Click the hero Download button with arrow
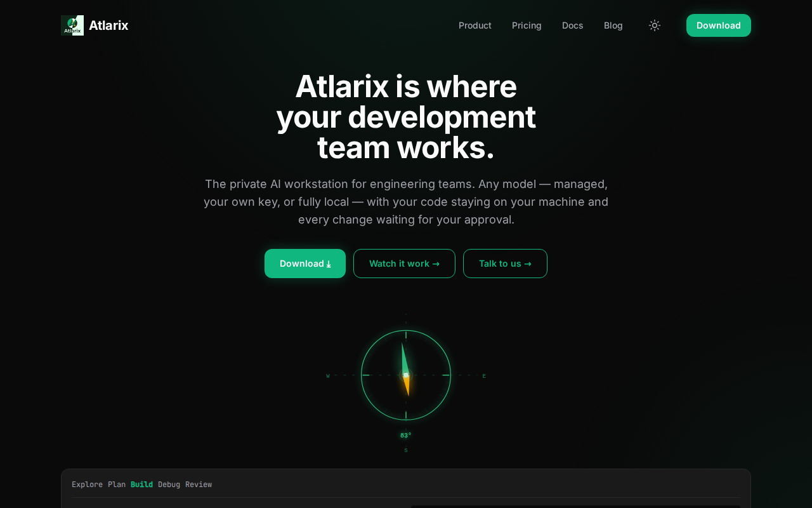The image size is (812, 508). [305, 264]
